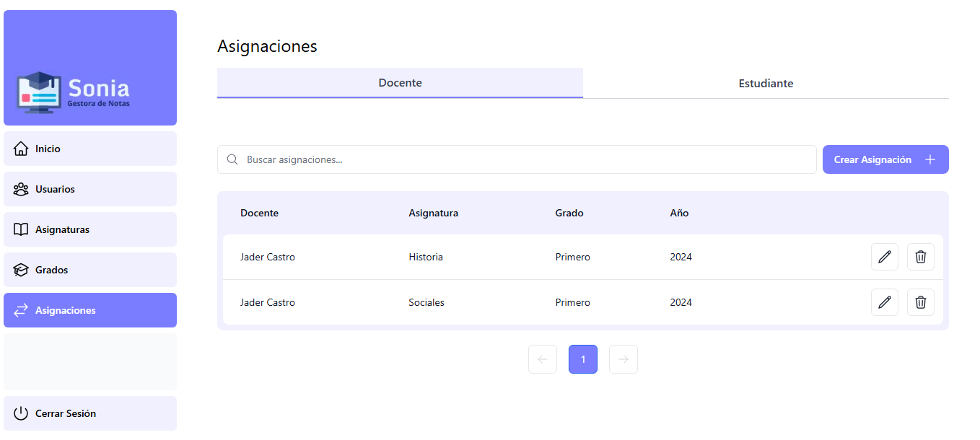The width and height of the screenshot is (980, 440).
Task: Click the Sonia logo in the sidebar
Action: (73, 92)
